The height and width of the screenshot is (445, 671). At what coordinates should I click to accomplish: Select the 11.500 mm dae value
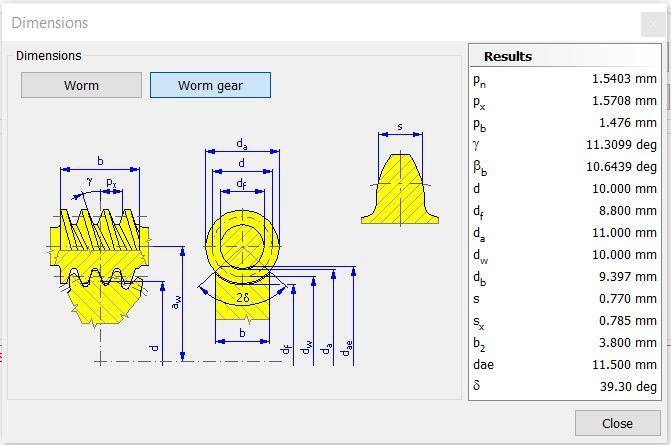coord(624,365)
